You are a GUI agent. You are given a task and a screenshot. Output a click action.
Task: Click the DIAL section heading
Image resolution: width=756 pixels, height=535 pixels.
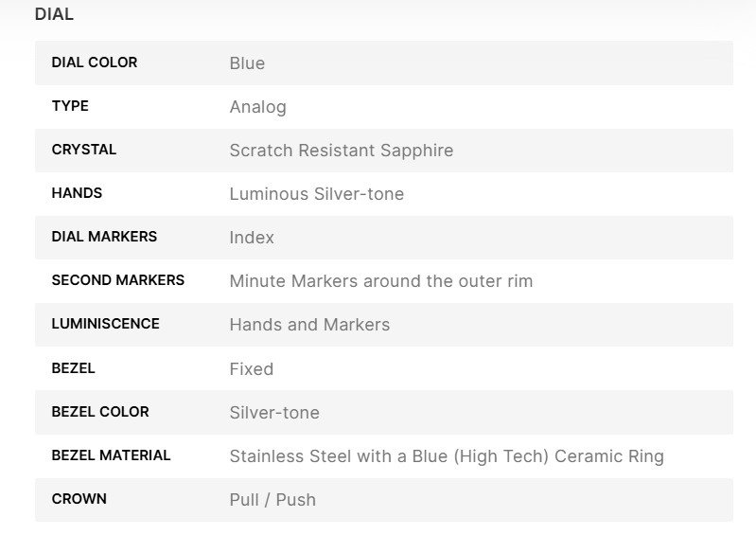[x=54, y=14]
